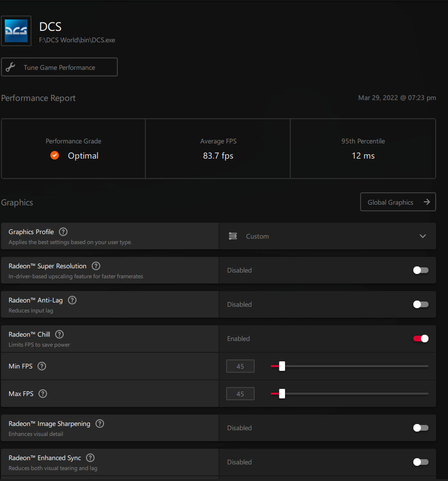
Task: Click the Optimal performance grade text
Action: coord(83,156)
